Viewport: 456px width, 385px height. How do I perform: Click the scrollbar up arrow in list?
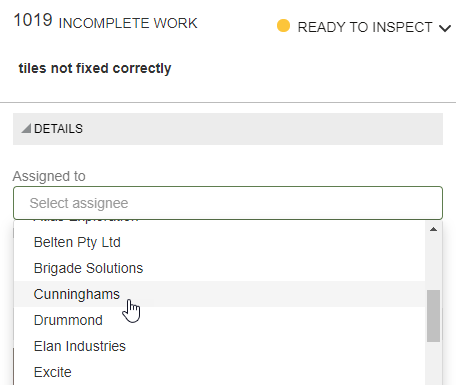(x=433, y=229)
